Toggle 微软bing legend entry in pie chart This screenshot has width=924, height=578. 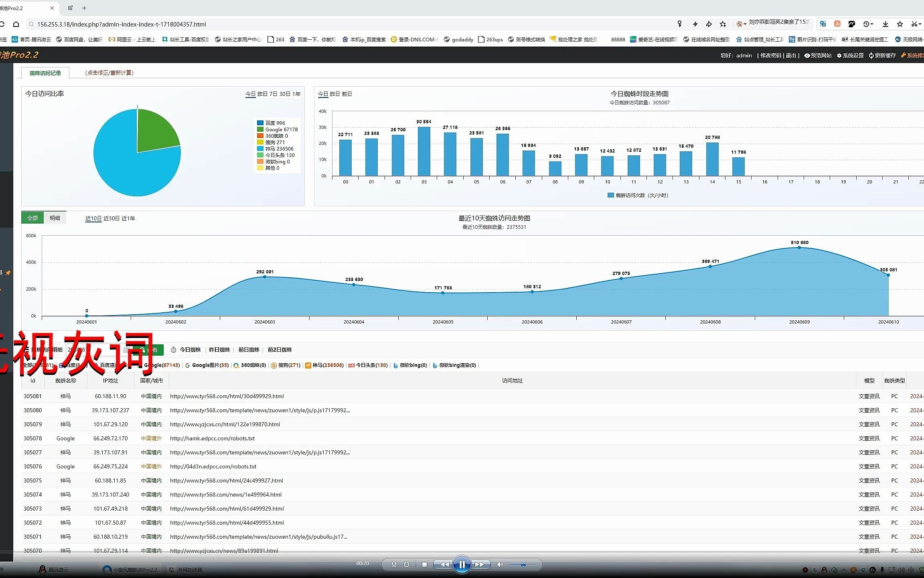tap(274, 161)
